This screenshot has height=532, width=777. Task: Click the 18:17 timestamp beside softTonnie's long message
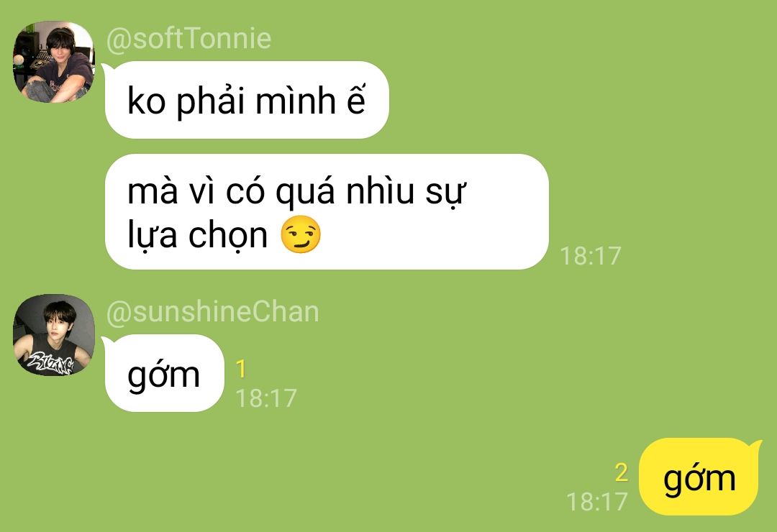[x=590, y=256]
